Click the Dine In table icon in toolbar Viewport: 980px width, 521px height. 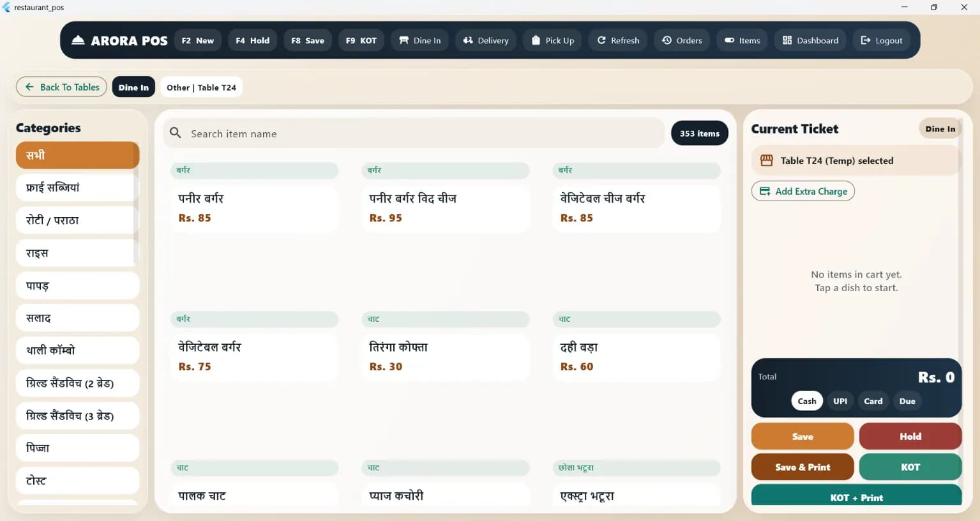(403, 40)
